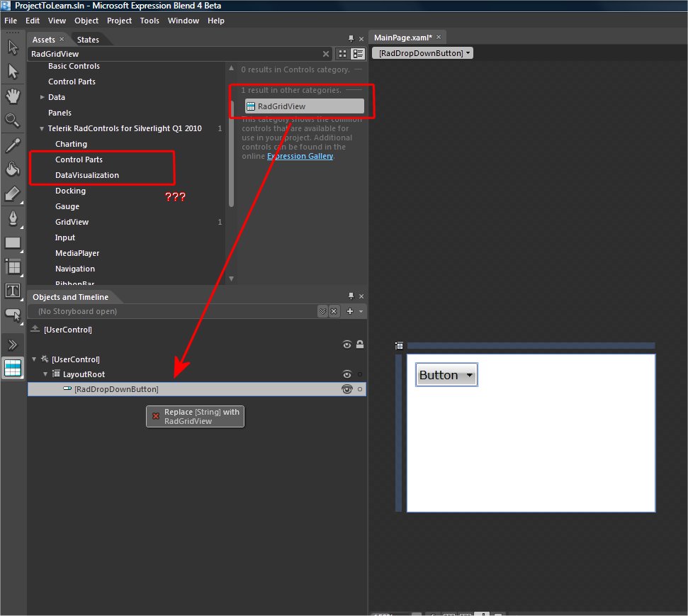The width and height of the screenshot is (688, 616).
Task: Open the Button dropdown arrow on artboard
Action: pos(470,375)
